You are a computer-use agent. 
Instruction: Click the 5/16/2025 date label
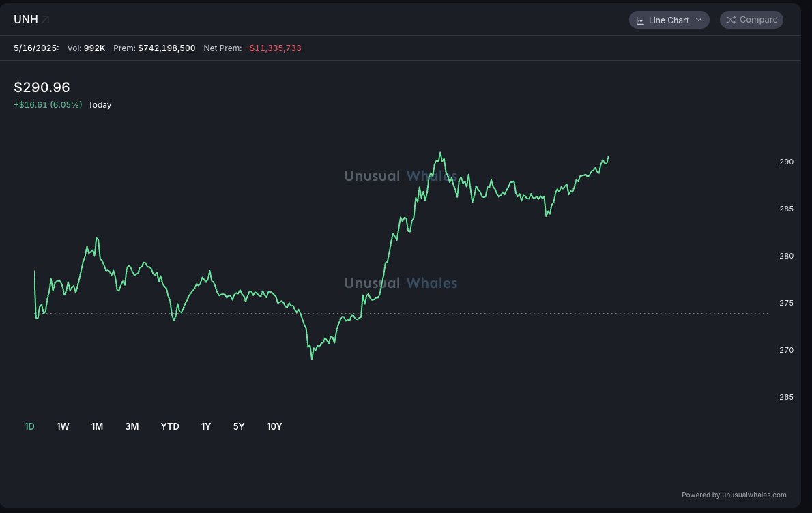(36, 48)
